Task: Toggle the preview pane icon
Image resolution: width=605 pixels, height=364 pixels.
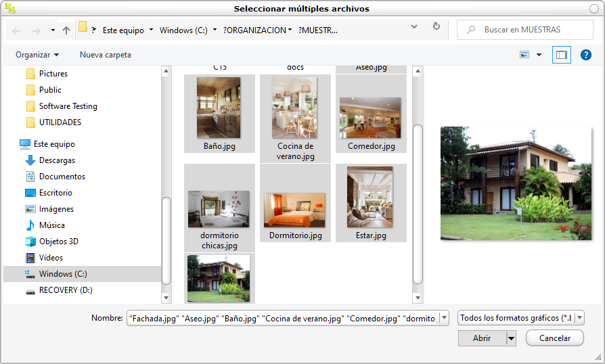Action: (x=561, y=55)
